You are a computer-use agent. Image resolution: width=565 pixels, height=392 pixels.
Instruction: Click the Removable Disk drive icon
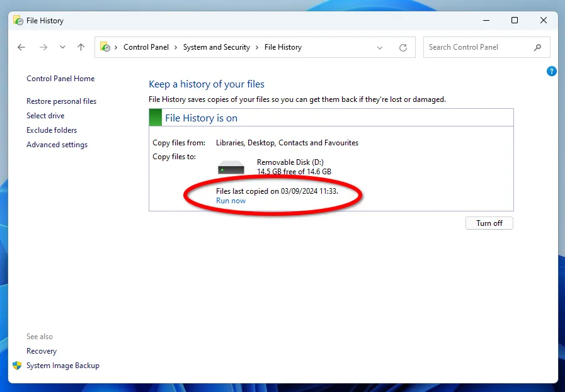(231, 167)
